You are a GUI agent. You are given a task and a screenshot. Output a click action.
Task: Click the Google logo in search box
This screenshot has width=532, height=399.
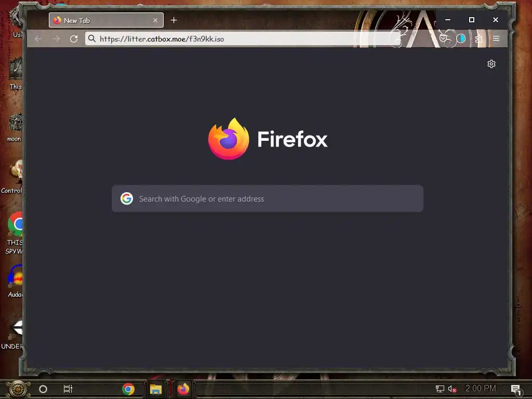coord(127,198)
